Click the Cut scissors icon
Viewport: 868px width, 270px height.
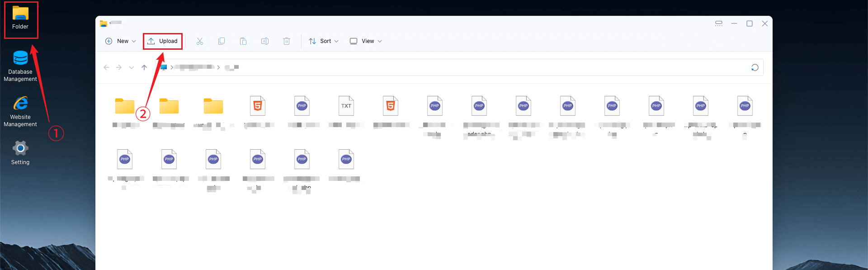pyautogui.click(x=200, y=41)
